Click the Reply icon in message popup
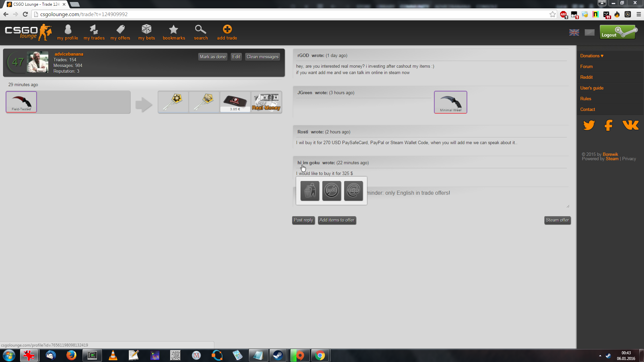644x362 pixels. tap(353, 191)
